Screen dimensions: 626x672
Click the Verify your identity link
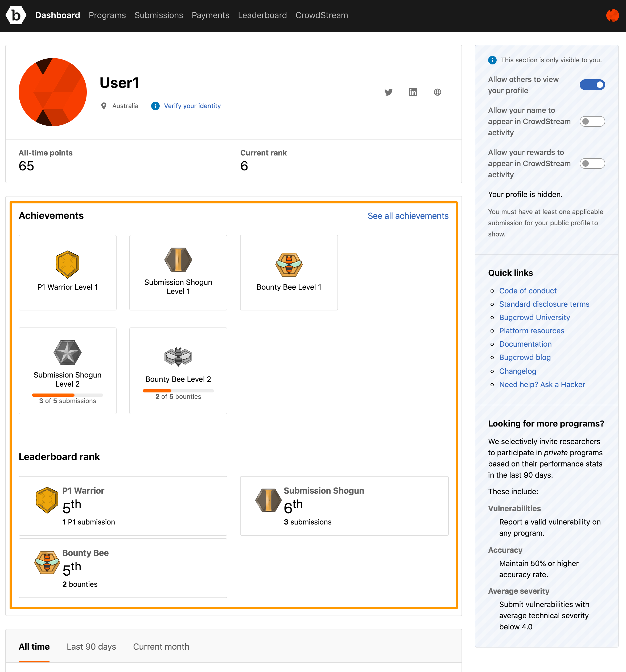click(x=192, y=106)
